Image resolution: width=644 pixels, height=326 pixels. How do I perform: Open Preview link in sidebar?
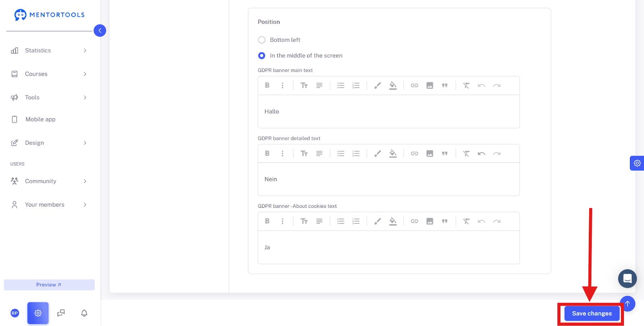(49, 285)
